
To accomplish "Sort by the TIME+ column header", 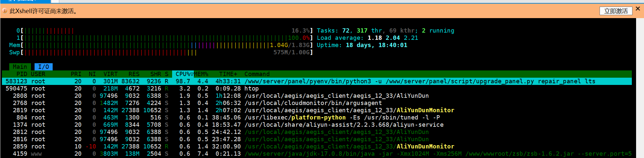I will (228, 74).
